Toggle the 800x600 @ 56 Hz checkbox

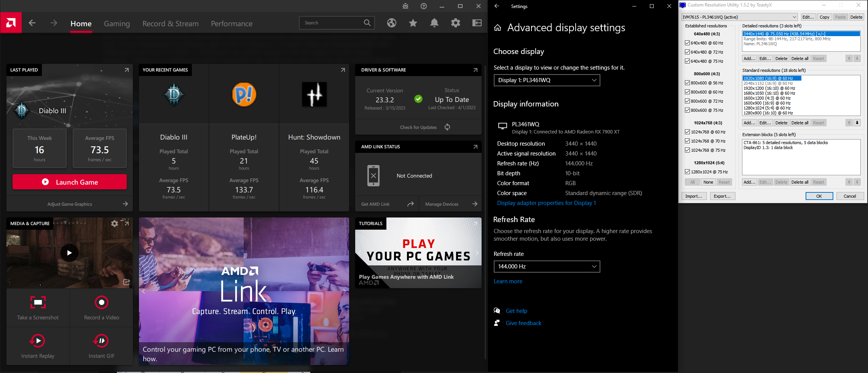click(x=687, y=83)
